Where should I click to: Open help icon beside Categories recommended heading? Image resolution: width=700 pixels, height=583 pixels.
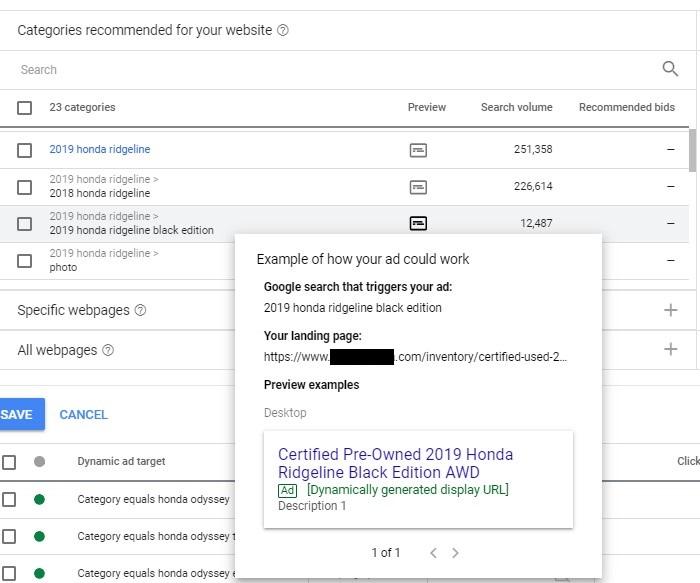pyautogui.click(x=283, y=30)
